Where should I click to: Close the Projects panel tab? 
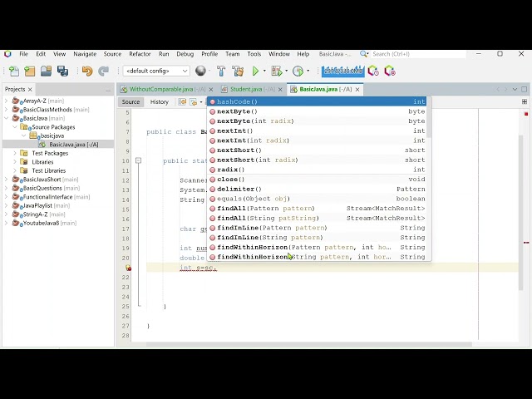click(x=30, y=90)
